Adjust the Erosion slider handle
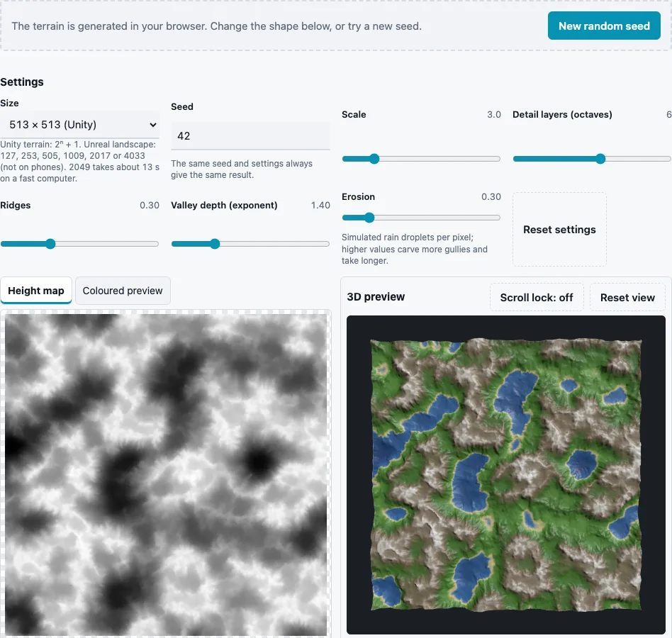Screen dimensions: 672x638 click(369, 218)
